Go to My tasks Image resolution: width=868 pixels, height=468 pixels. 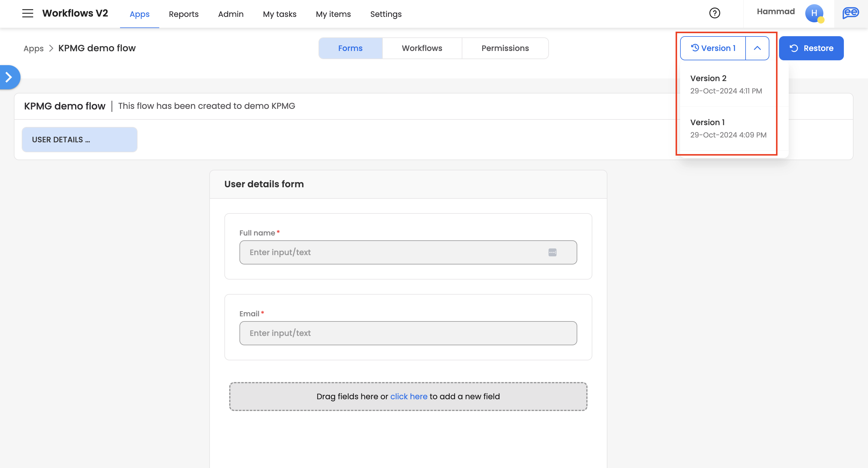(x=279, y=14)
